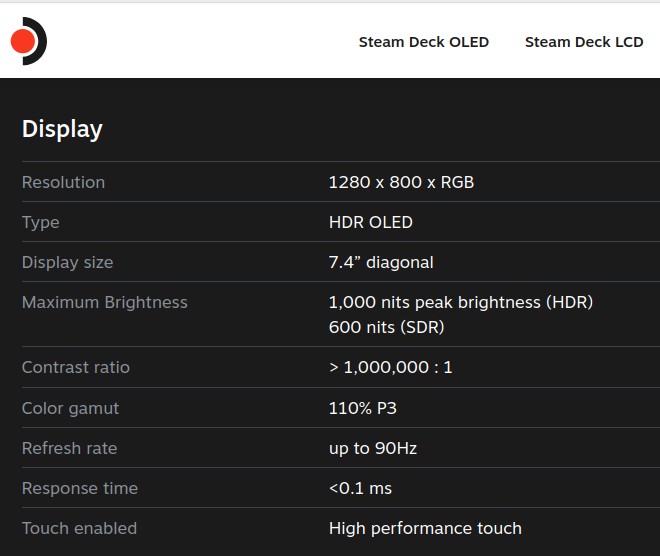The image size is (660, 556).
Task: Select the up to 90Hz value
Action: tap(373, 449)
